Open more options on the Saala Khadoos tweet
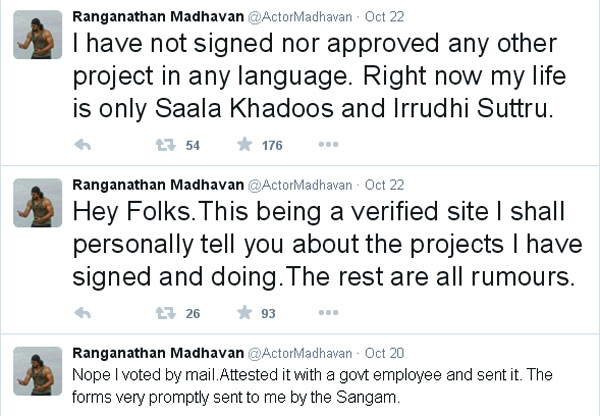Viewport: 600px width, 416px height. coord(327,146)
